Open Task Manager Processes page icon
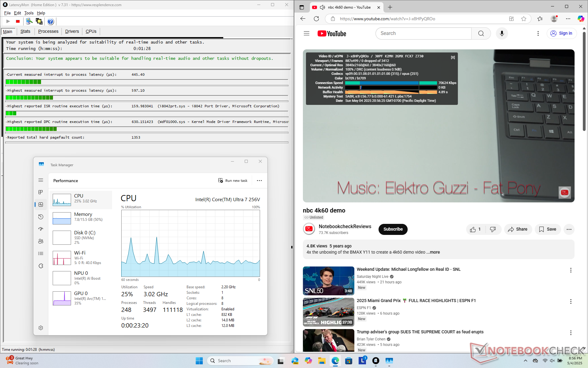This screenshot has width=588, height=368. click(x=41, y=192)
